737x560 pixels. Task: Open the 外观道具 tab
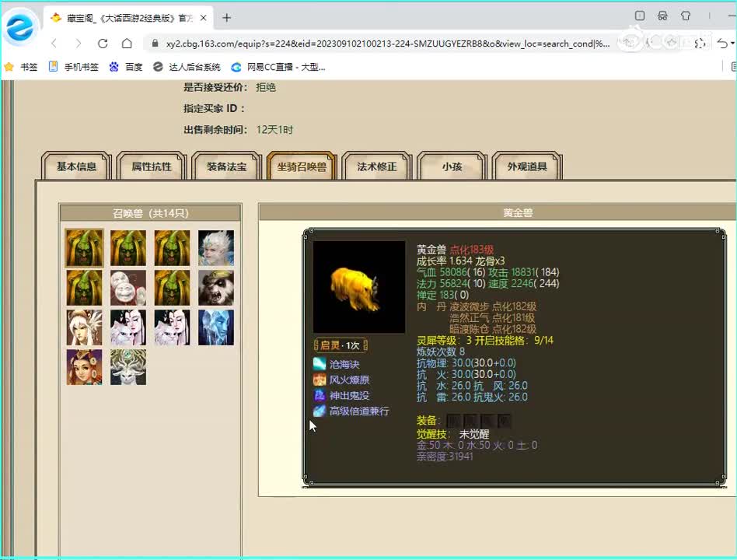click(527, 166)
